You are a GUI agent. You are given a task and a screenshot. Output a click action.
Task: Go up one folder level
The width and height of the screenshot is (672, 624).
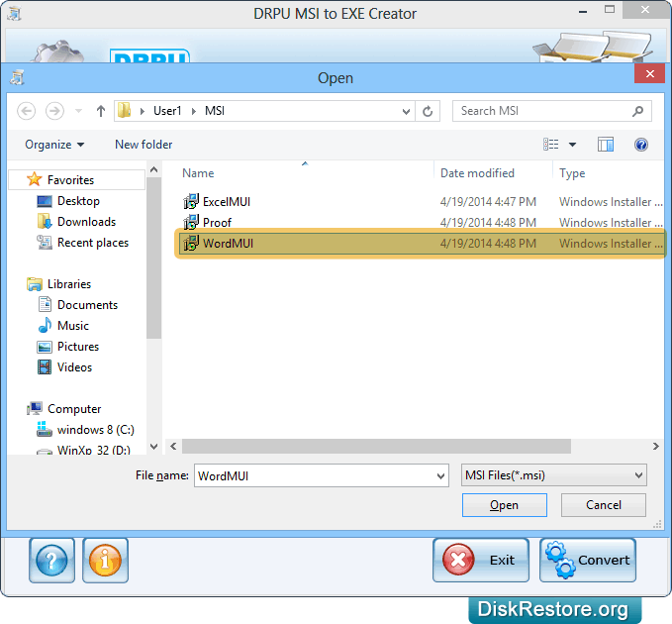click(101, 111)
